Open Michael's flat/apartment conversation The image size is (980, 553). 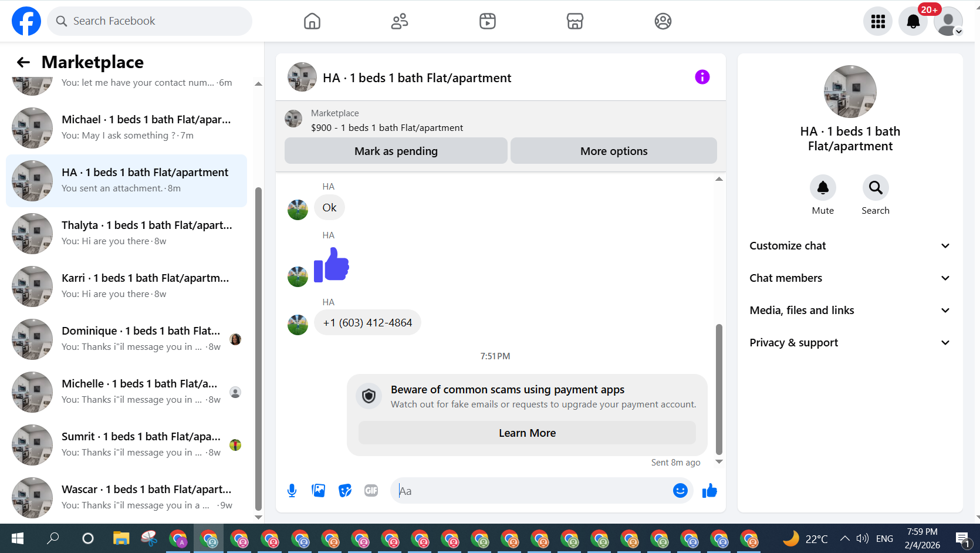pos(126,128)
